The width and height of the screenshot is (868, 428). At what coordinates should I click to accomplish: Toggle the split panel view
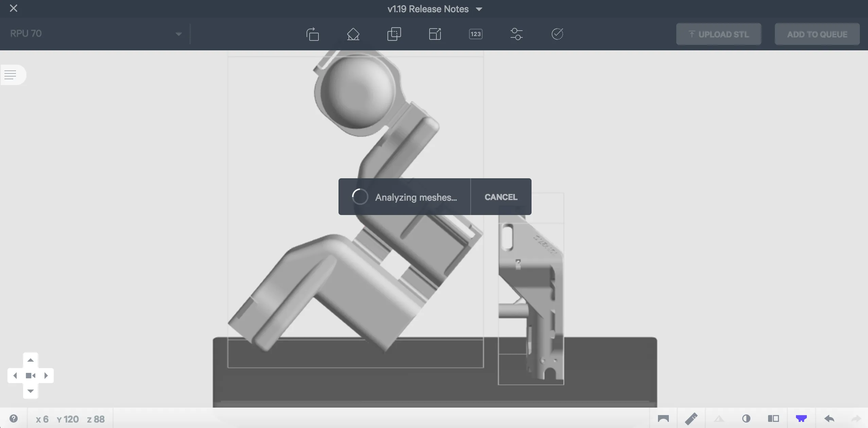click(x=774, y=418)
